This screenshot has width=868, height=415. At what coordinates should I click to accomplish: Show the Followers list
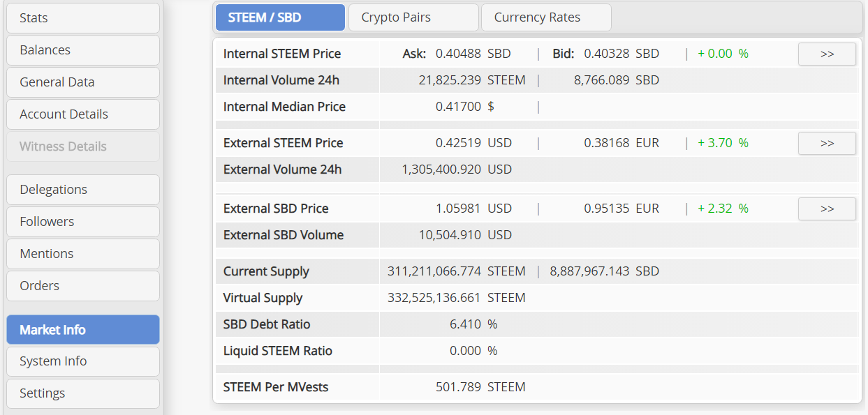point(83,222)
